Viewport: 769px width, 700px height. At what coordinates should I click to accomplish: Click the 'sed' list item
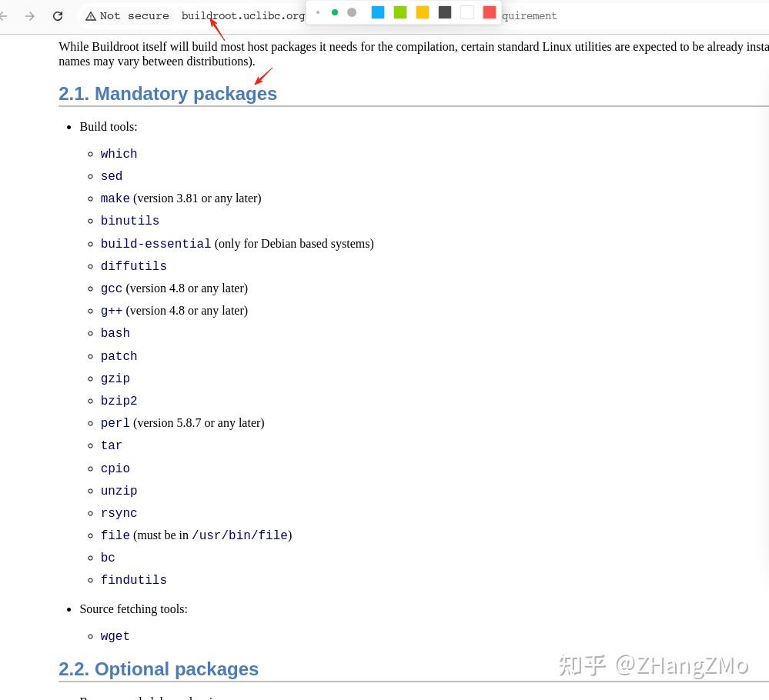point(112,176)
